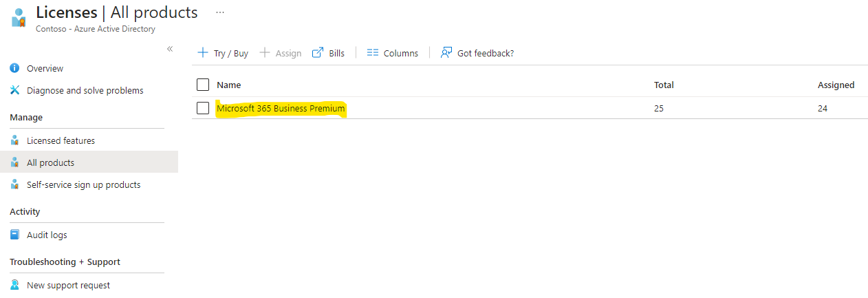Click the Total value 25

coord(659,108)
